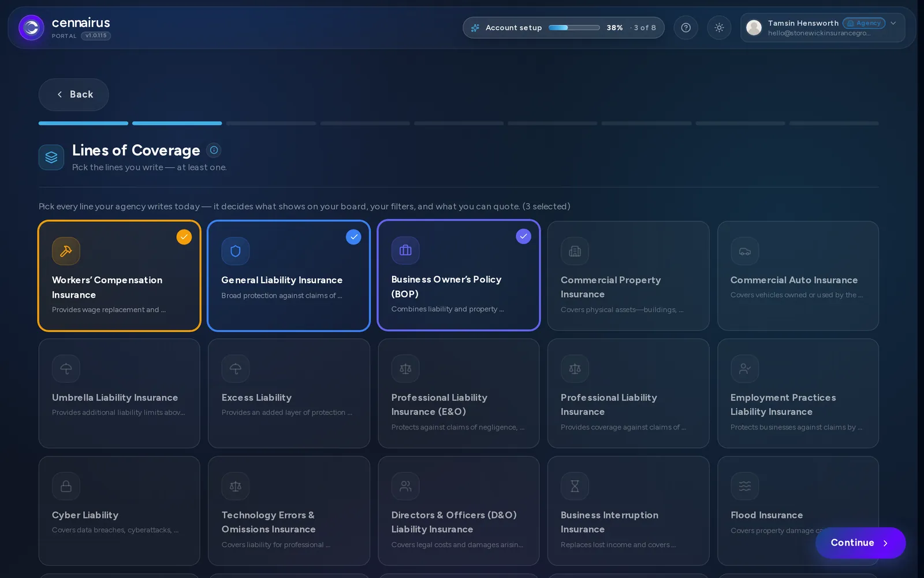This screenshot has height=578, width=924.
Task: Uncheck General Liability Insurance checkmark
Action: (x=353, y=237)
